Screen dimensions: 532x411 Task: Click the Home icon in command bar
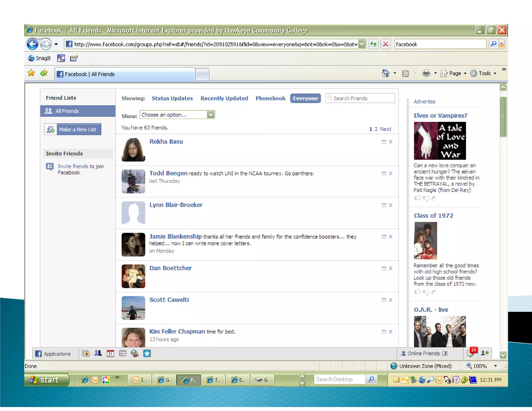click(x=385, y=74)
